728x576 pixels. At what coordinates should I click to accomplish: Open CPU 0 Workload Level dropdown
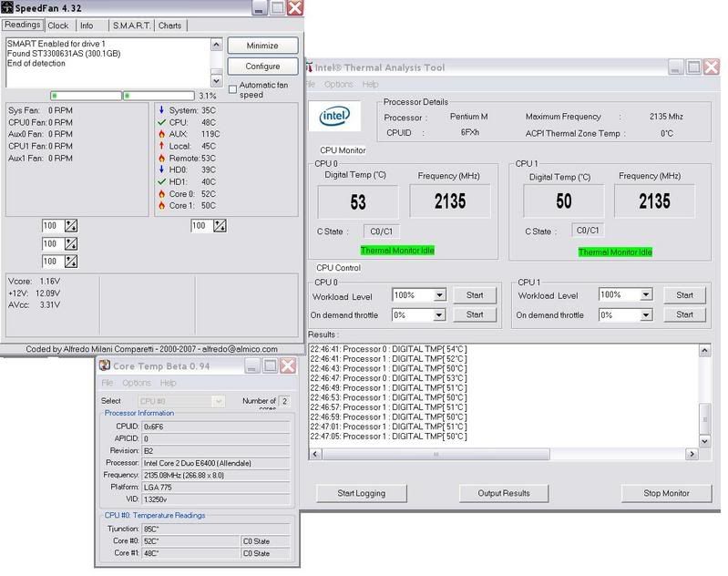click(439, 295)
